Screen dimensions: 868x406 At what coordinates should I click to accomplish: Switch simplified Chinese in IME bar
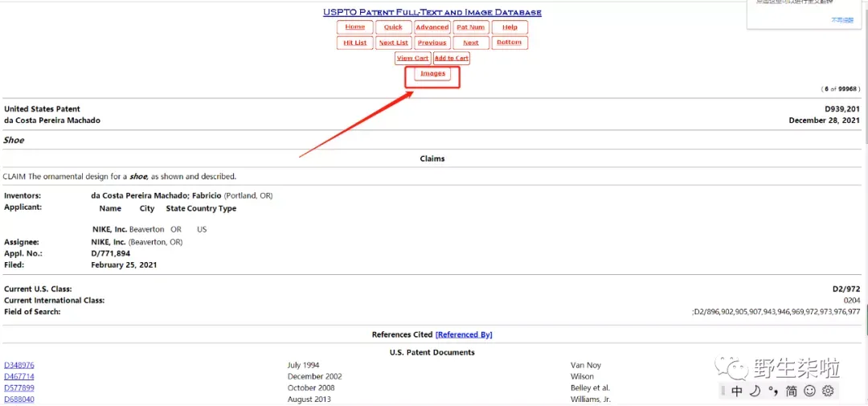point(792,391)
